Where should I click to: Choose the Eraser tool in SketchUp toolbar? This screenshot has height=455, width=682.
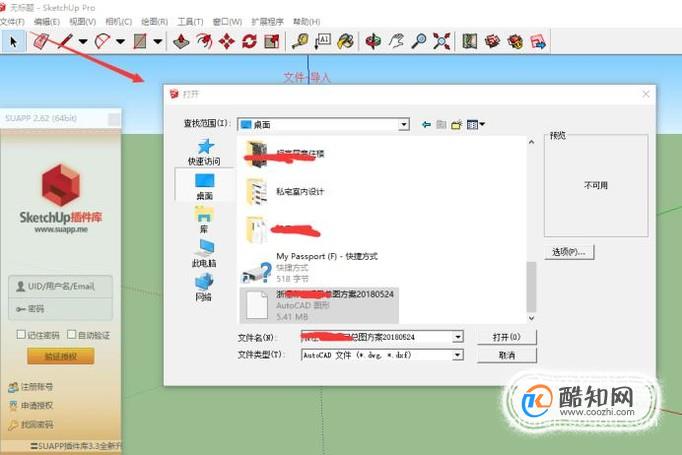pos(40,42)
